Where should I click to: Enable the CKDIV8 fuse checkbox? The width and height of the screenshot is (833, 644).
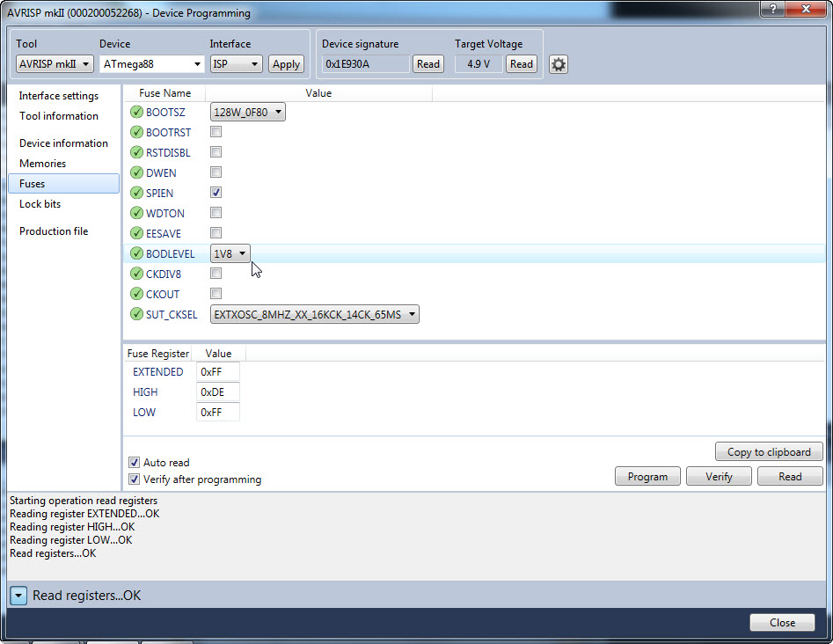click(216, 273)
